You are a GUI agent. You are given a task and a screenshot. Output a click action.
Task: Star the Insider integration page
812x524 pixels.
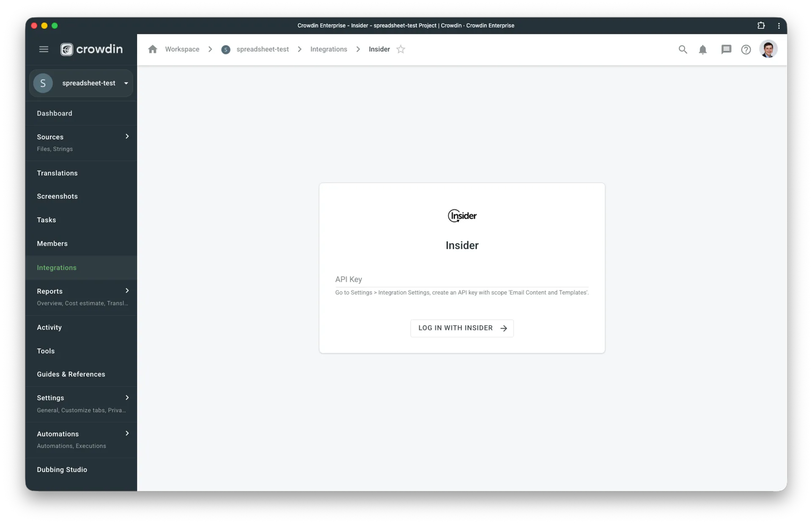coord(401,49)
